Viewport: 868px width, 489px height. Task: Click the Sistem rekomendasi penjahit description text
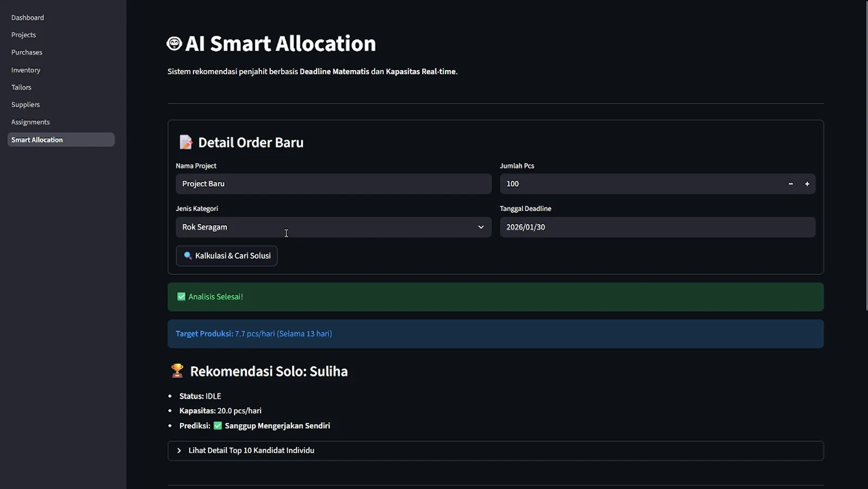point(312,72)
